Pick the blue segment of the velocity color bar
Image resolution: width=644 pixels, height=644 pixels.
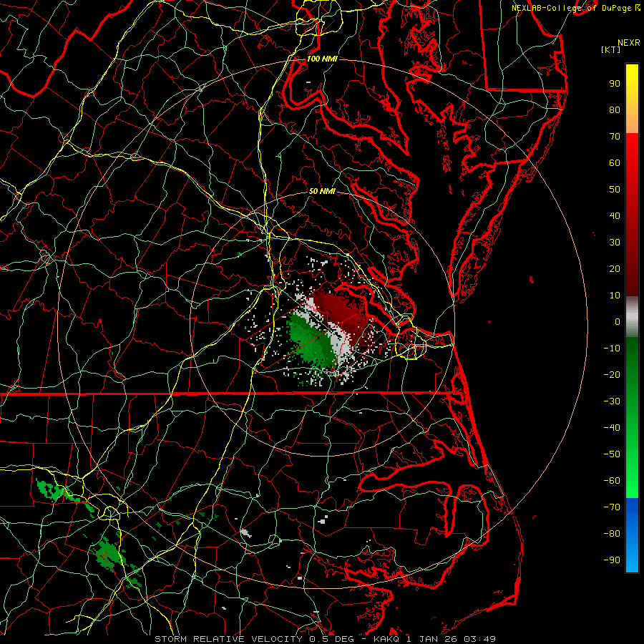[x=632, y=535]
